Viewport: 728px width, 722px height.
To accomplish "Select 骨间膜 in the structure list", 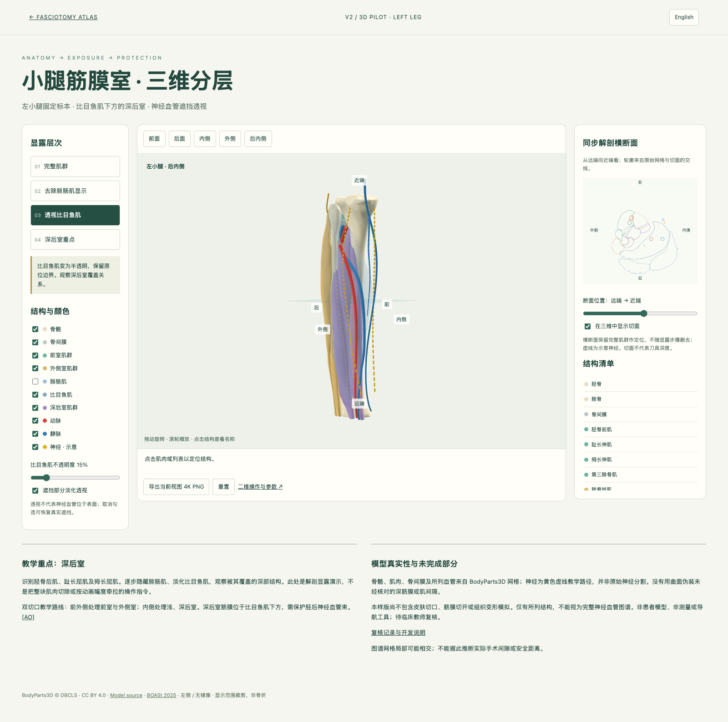I will pos(640,414).
